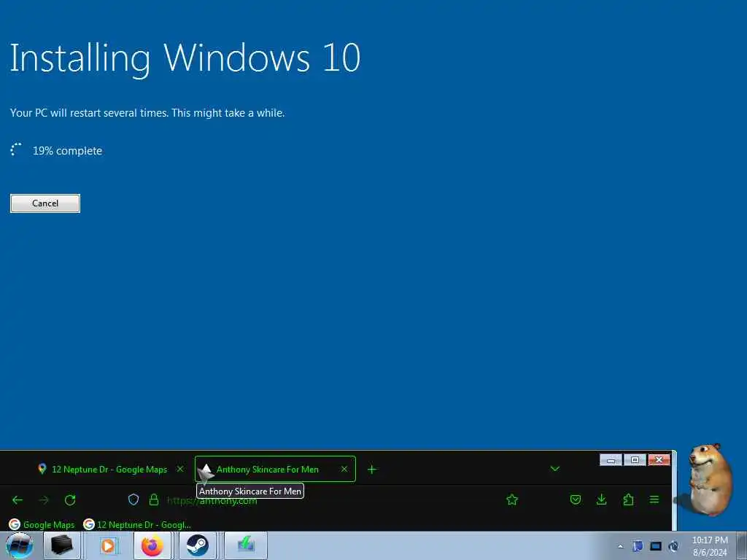Bookmark this page with the star
Viewport: 747px width, 560px height.
[512, 499]
